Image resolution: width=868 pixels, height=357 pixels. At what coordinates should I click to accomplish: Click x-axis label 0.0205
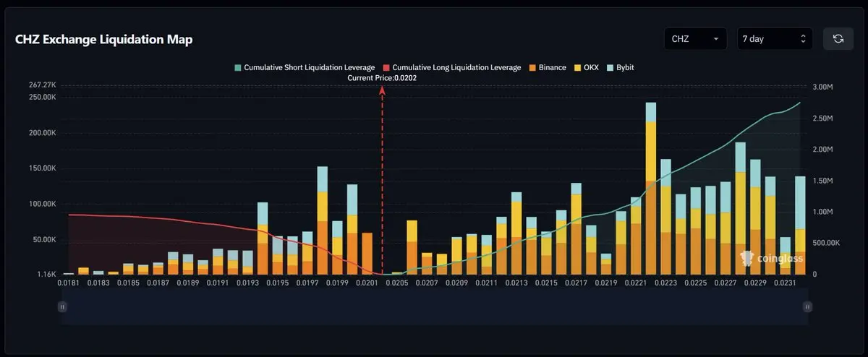pos(396,284)
